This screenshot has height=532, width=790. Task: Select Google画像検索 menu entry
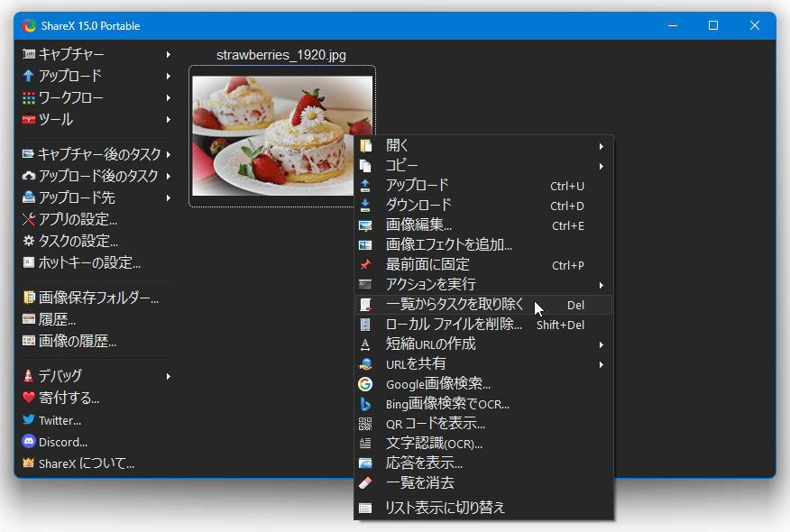pos(483,384)
